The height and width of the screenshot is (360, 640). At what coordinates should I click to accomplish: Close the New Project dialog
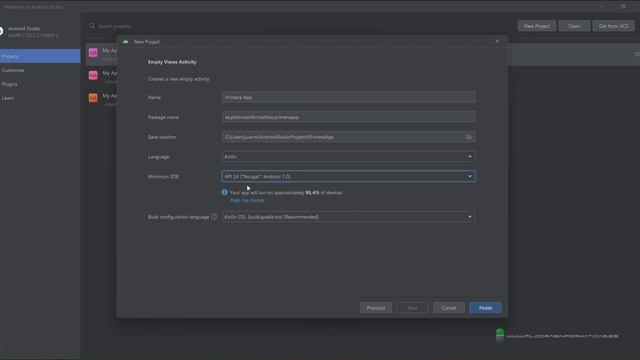(x=497, y=41)
